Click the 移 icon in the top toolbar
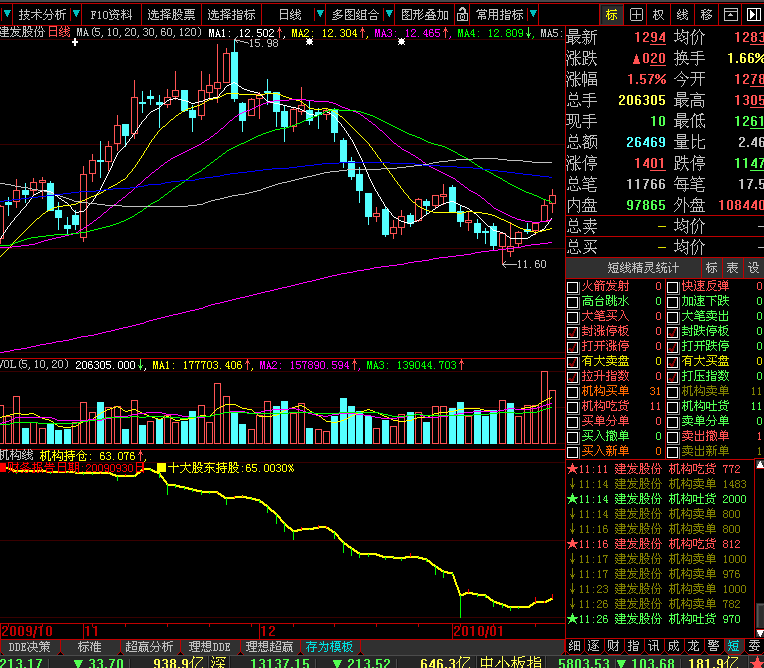Image resolution: width=764 pixels, height=668 pixels. [x=707, y=15]
